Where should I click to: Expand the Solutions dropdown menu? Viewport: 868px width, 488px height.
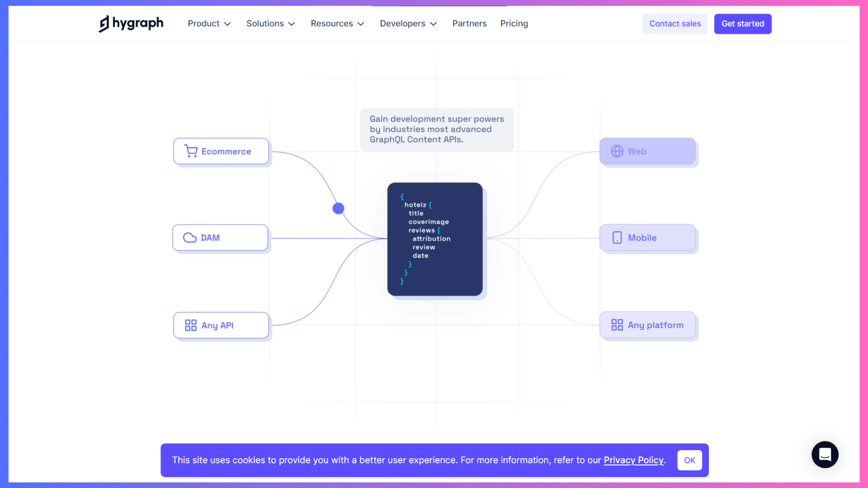click(x=270, y=23)
